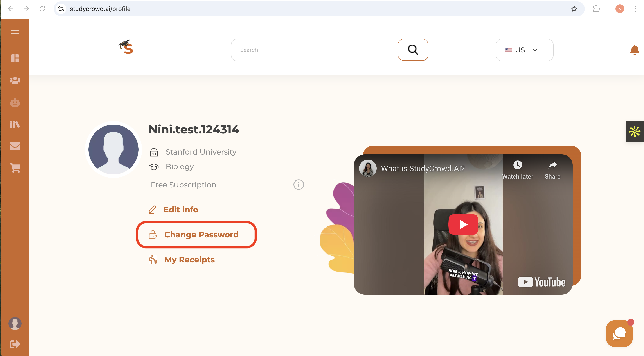Open the notifications bell
The height and width of the screenshot is (356, 644).
[634, 50]
